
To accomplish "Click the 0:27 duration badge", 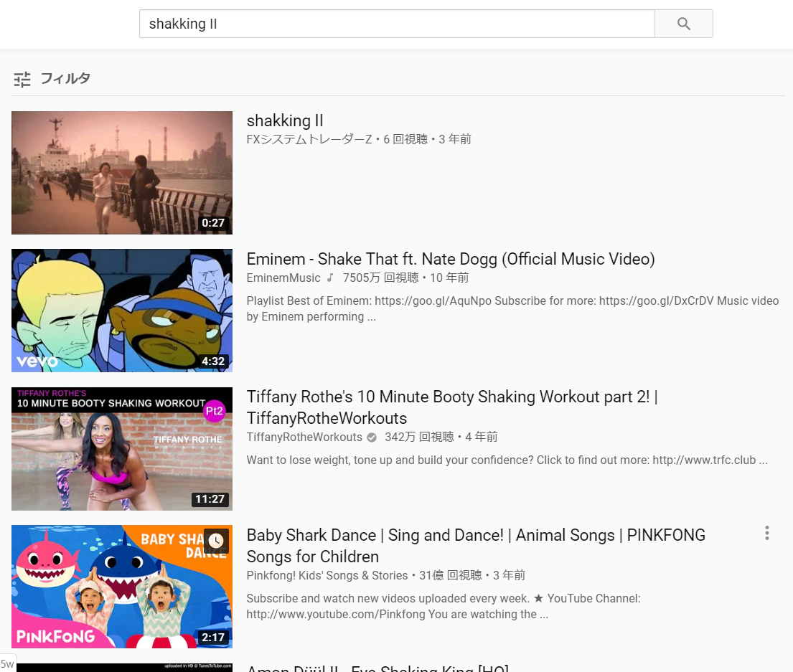I will 213,223.
